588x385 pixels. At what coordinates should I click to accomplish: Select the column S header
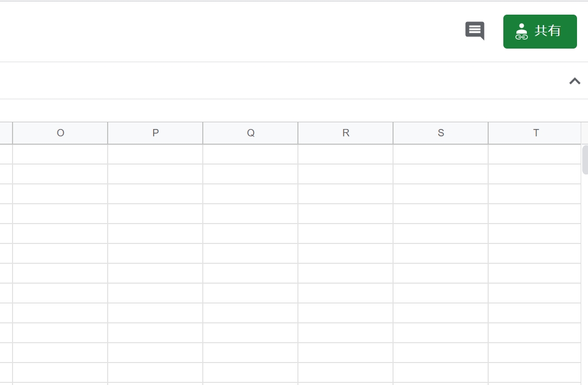tap(441, 133)
